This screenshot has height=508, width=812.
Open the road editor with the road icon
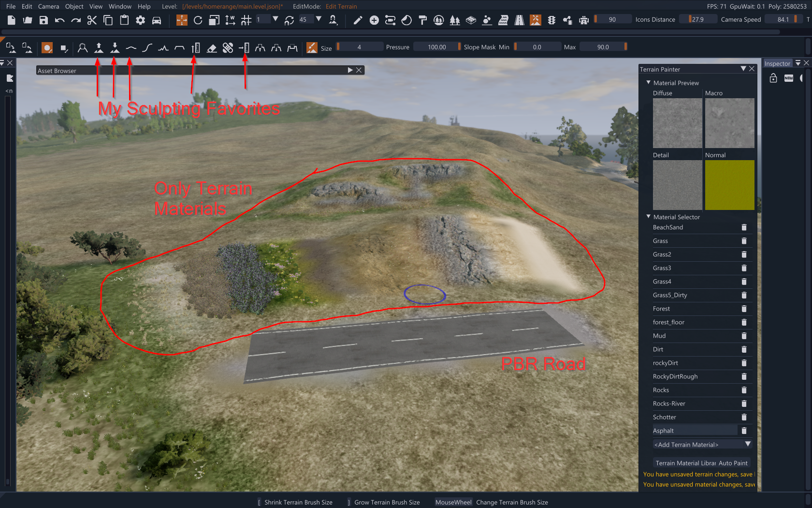tap(519, 20)
